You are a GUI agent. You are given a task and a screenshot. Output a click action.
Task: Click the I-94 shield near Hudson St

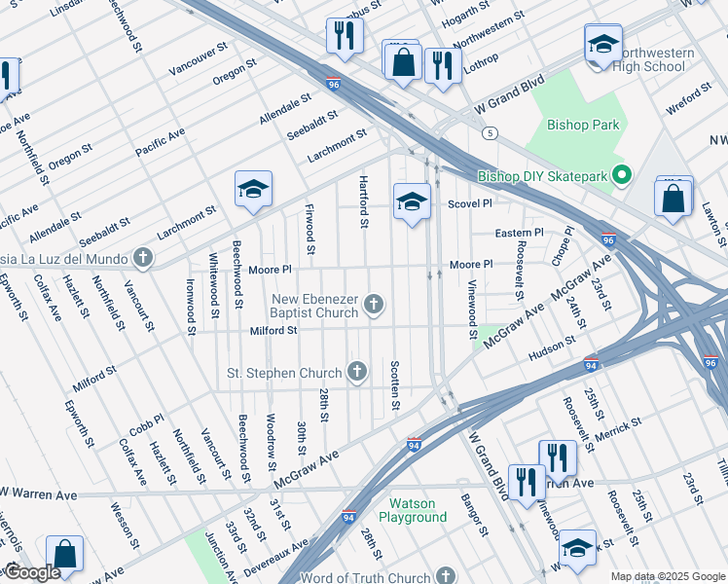[x=591, y=365]
